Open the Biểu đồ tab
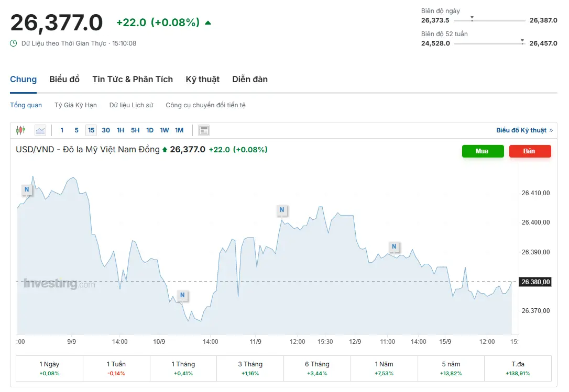 (x=64, y=80)
